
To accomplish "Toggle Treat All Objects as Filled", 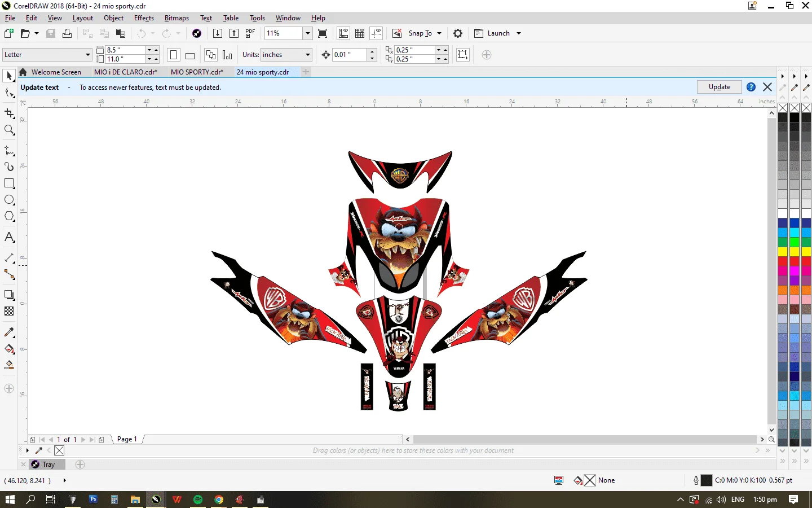I will click(x=462, y=55).
